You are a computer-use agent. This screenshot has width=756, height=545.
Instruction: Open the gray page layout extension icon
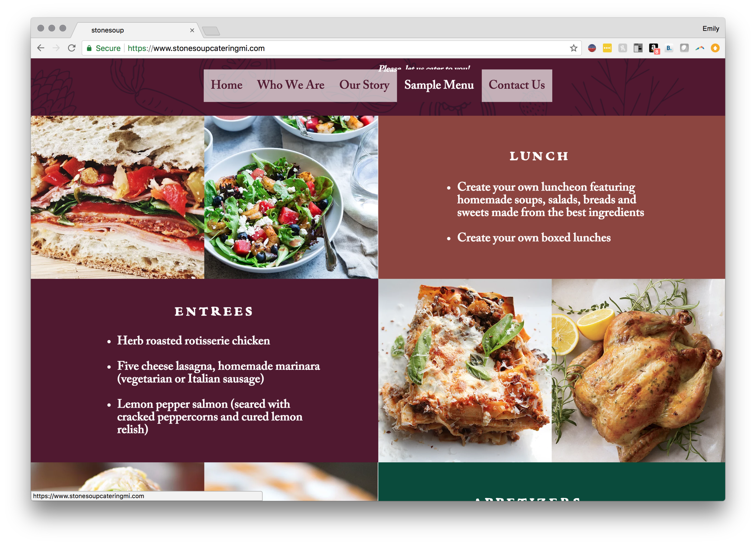click(638, 48)
